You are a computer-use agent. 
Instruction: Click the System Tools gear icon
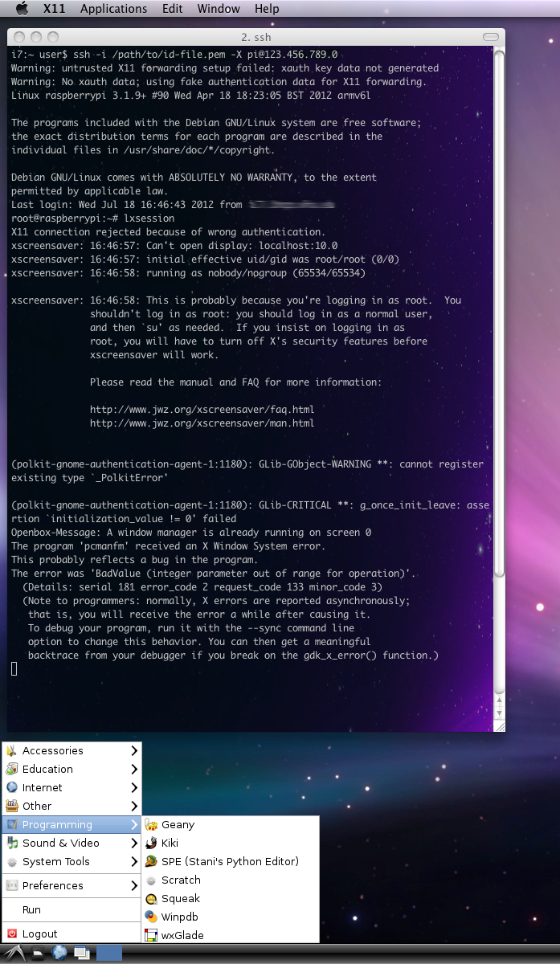[12, 861]
